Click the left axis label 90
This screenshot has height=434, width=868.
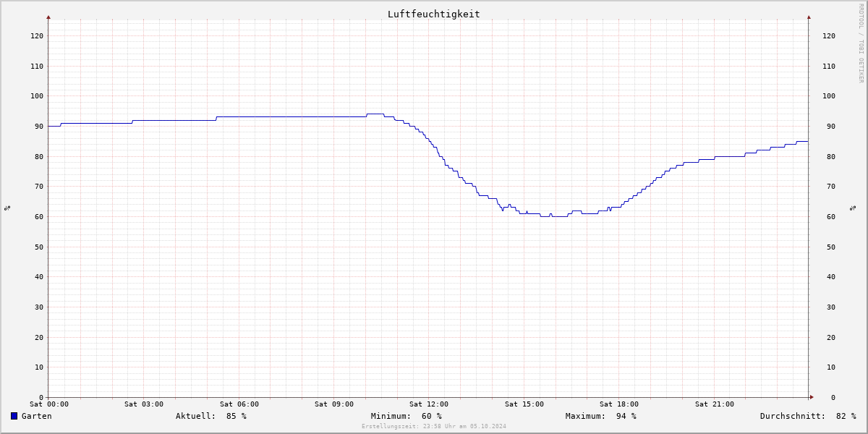pos(39,126)
